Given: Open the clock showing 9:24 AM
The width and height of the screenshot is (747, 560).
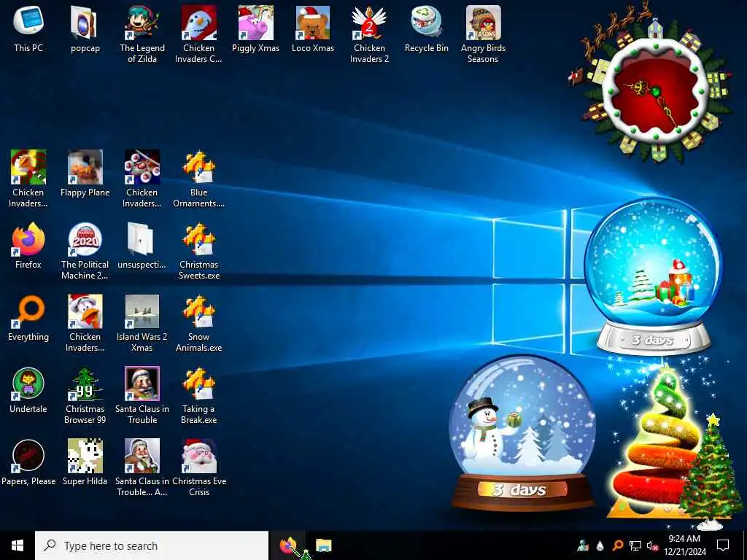Looking at the screenshot, I should tap(684, 545).
